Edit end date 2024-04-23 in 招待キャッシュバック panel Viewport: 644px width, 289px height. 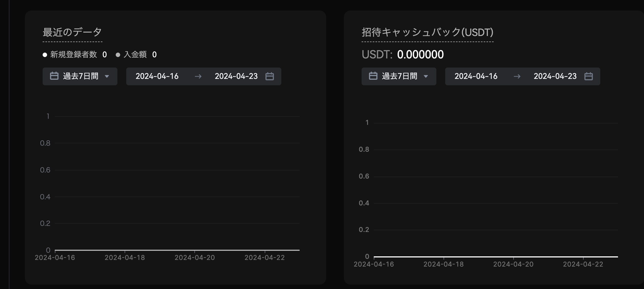coord(555,76)
